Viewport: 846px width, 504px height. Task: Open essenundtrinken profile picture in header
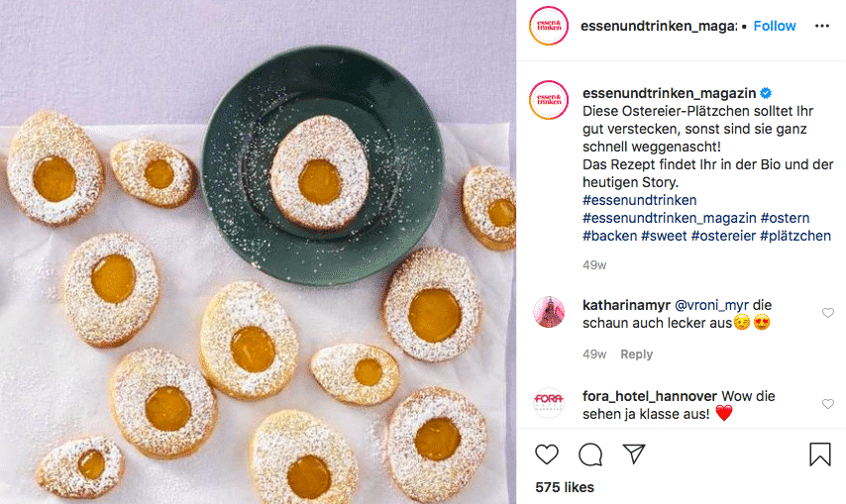point(549,26)
